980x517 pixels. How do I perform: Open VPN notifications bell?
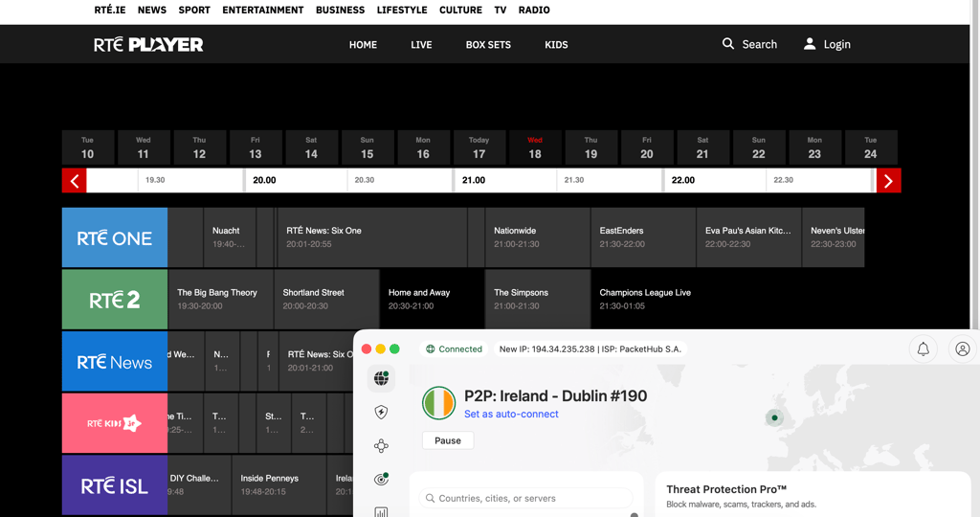click(x=924, y=348)
